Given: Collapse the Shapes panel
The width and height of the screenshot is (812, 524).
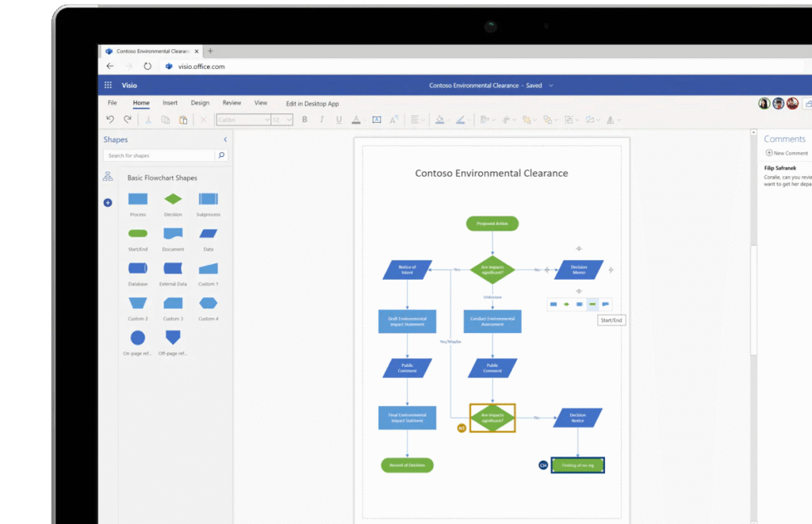Looking at the screenshot, I should click(225, 140).
